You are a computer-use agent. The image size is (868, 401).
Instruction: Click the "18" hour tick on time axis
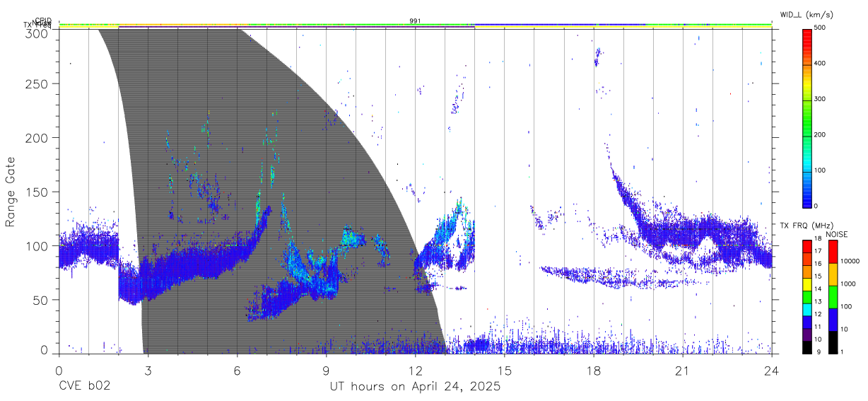pyautogui.click(x=594, y=371)
